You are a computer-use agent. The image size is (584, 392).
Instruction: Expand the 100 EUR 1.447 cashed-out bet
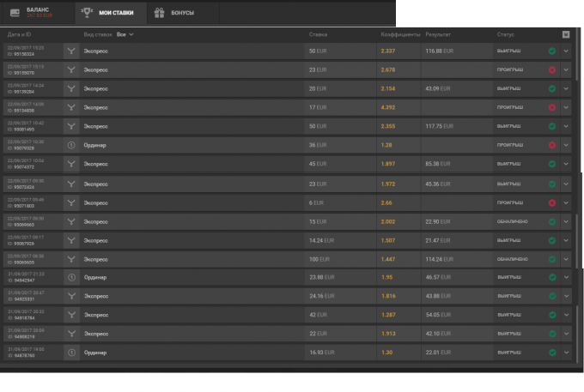tap(566, 259)
